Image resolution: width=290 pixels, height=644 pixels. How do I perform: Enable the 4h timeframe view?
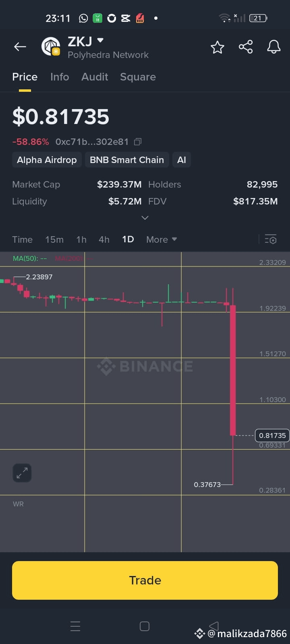coord(104,239)
